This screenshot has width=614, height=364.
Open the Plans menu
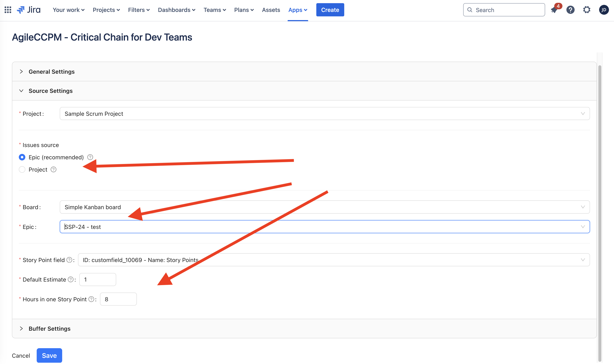[244, 10]
